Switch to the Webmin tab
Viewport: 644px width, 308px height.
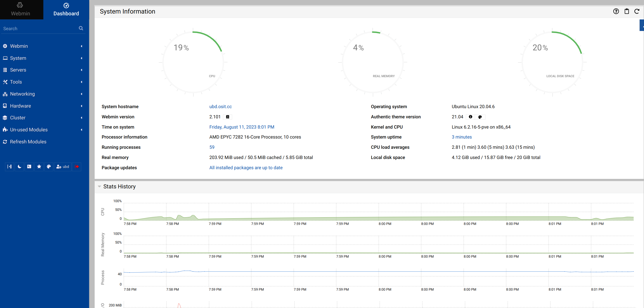20,10
